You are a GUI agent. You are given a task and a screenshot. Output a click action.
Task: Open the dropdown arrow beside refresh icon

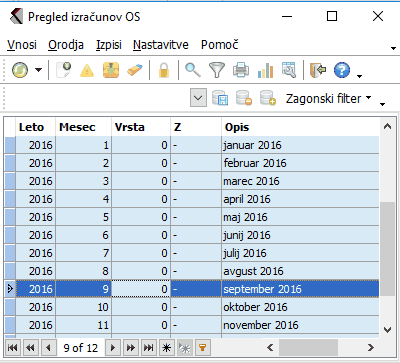(x=39, y=70)
